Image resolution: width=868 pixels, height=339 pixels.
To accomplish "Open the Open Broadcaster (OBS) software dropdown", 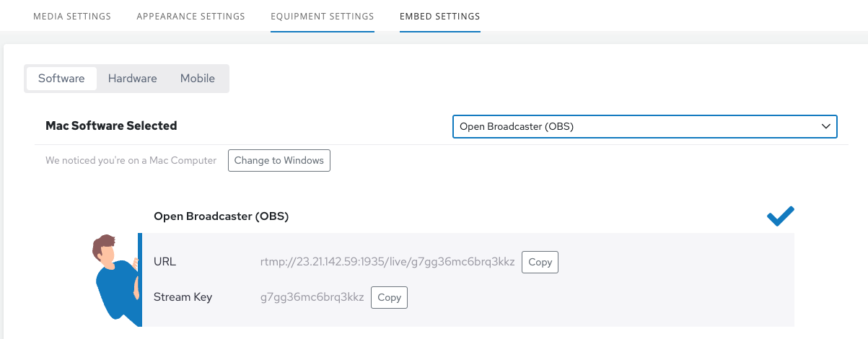I will click(x=644, y=126).
